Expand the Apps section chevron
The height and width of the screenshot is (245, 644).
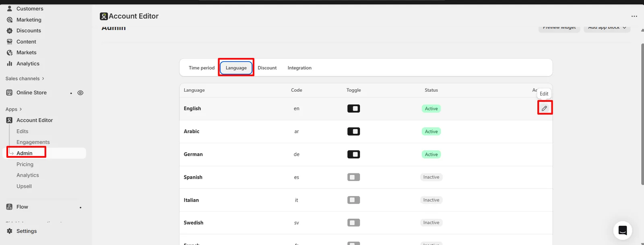(x=21, y=109)
